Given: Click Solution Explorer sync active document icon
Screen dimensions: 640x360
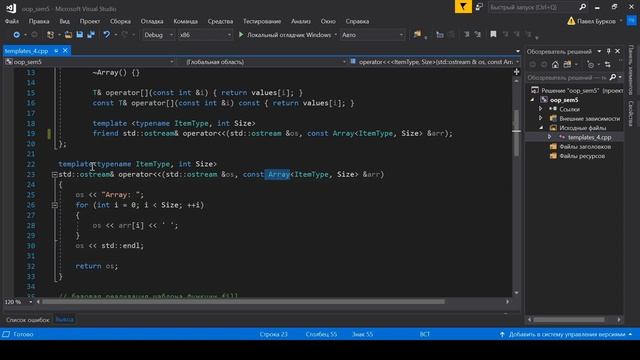Looking at the screenshot, I should point(607,64).
